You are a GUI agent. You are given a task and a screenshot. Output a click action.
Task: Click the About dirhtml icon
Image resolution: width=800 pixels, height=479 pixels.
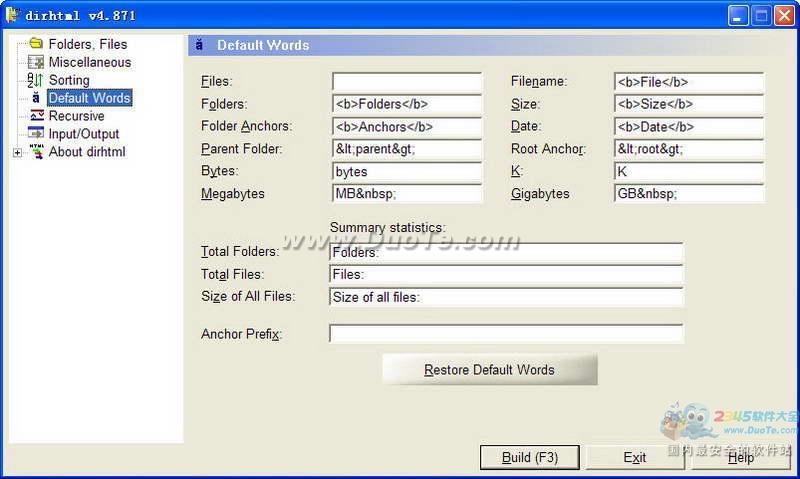click(x=36, y=152)
